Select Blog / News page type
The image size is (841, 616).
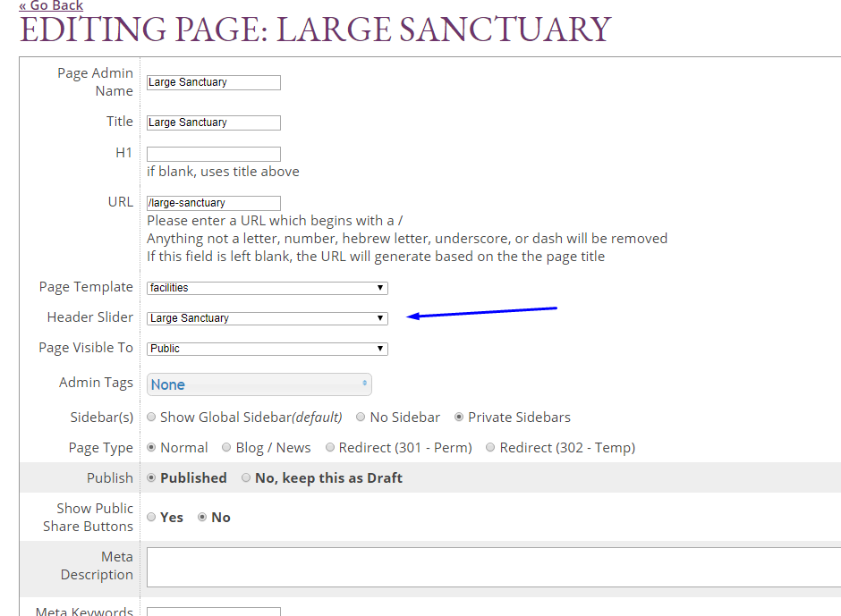pyautogui.click(x=226, y=447)
